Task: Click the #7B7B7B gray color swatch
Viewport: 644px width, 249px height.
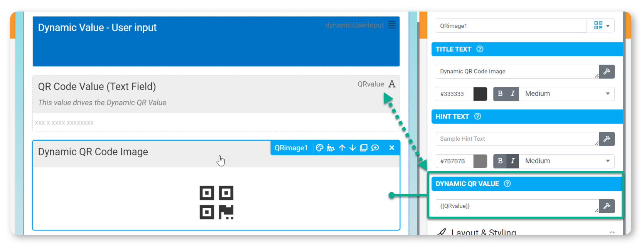Action: click(x=480, y=161)
